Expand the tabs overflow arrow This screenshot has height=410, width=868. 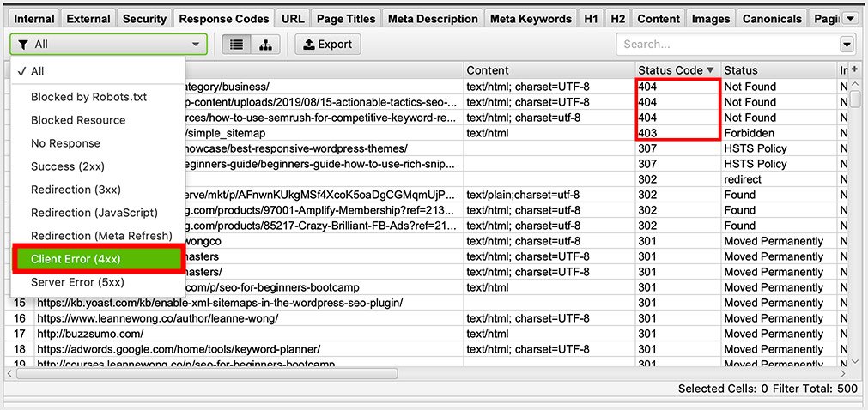pos(851,20)
